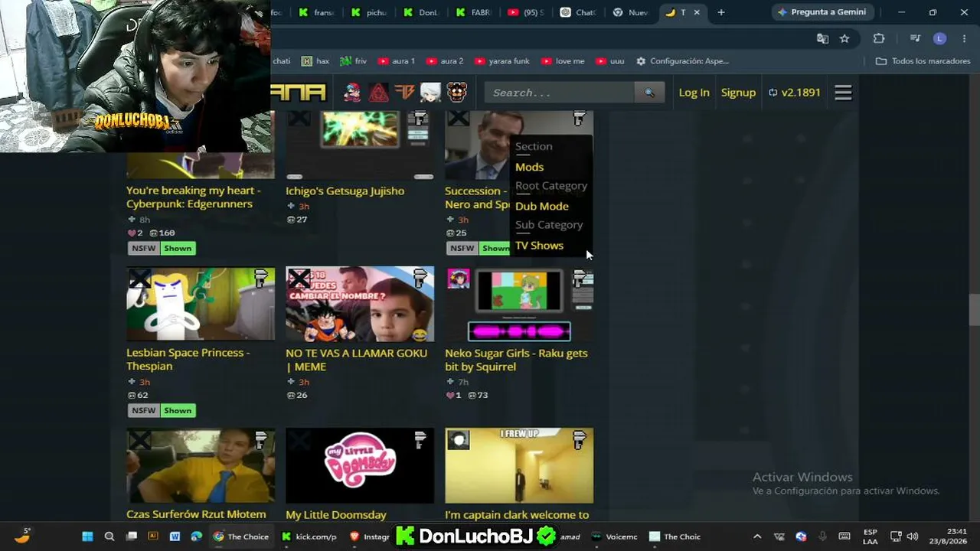The image size is (980, 551).
Task: Open the title NO TE VAS A LLAMAR GOKU | MEME
Action: 356,360
